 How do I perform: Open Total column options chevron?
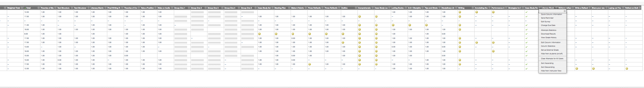pos(38,8)
